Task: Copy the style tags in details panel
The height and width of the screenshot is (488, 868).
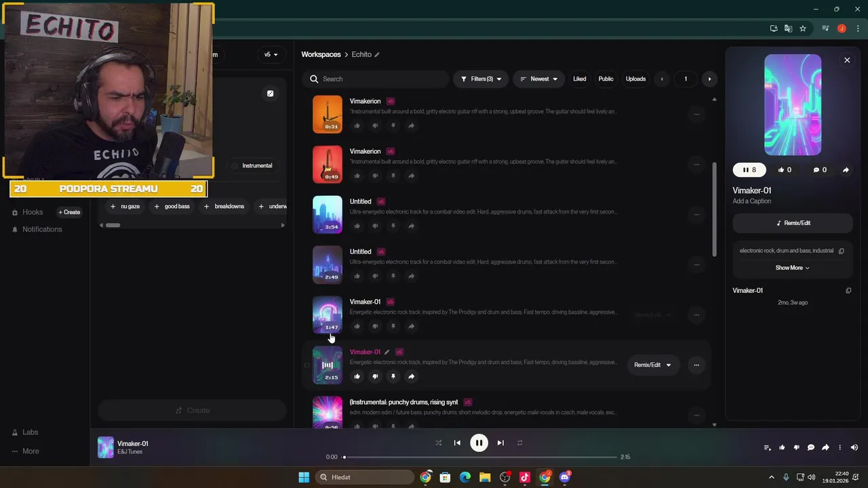Action: click(x=841, y=251)
